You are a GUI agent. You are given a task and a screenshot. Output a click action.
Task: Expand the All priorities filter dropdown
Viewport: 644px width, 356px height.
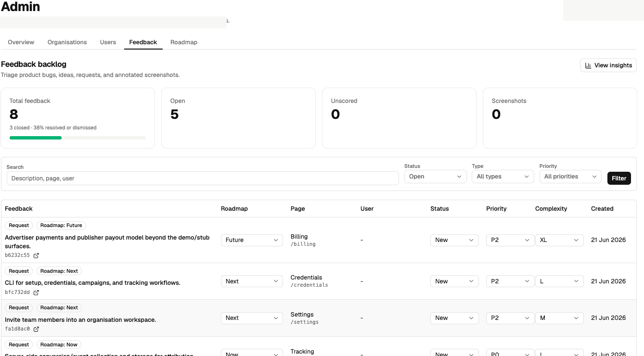tap(570, 177)
